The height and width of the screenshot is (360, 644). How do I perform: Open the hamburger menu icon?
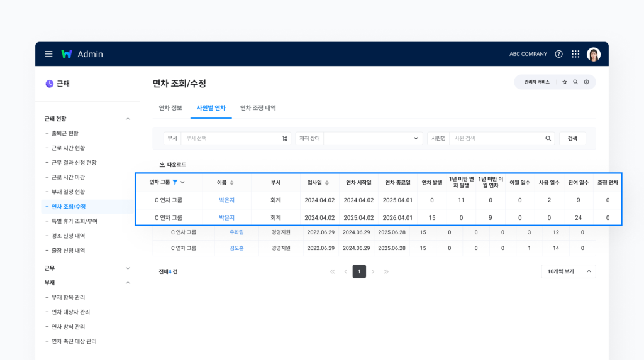pos(48,54)
